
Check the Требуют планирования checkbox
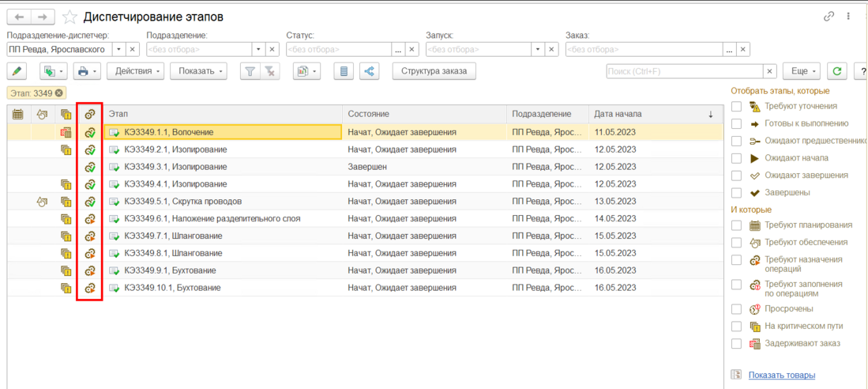(x=736, y=225)
